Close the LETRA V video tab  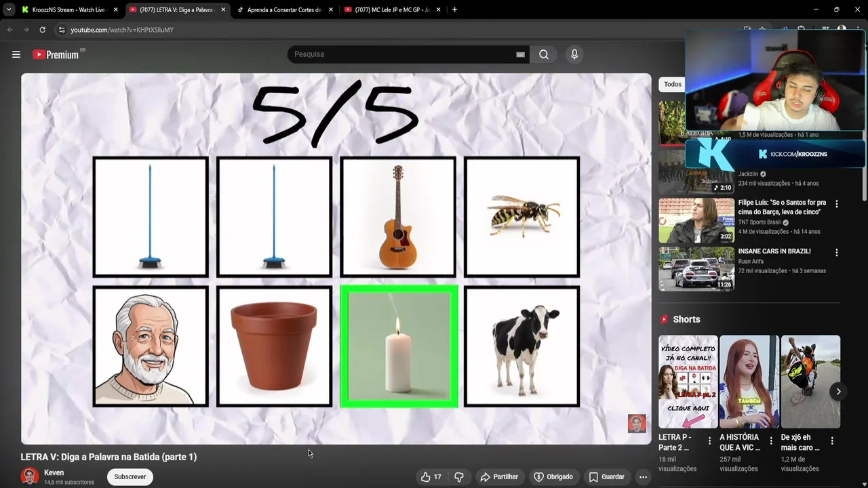[x=222, y=9]
